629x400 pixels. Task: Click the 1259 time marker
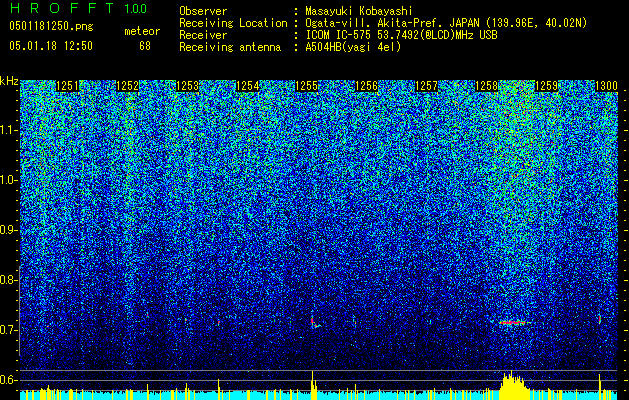coord(546,86)
